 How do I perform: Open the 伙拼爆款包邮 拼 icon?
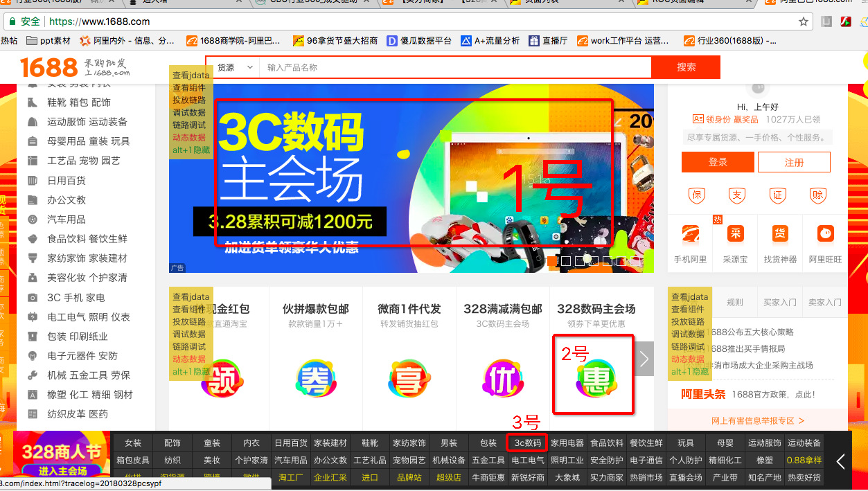coord(315,378)
